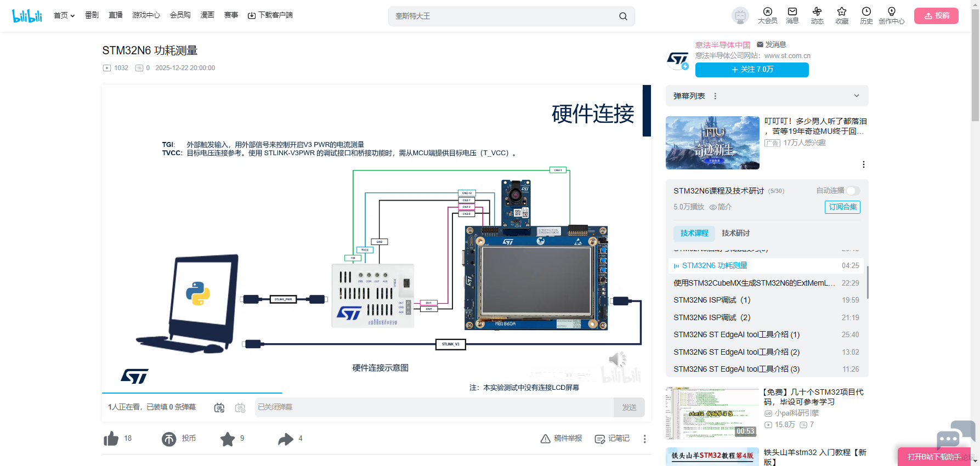Viewport: 980px width, 466px height.
Task: Follow the uploader with 关注 7.0万
Action: coord(752,70)
